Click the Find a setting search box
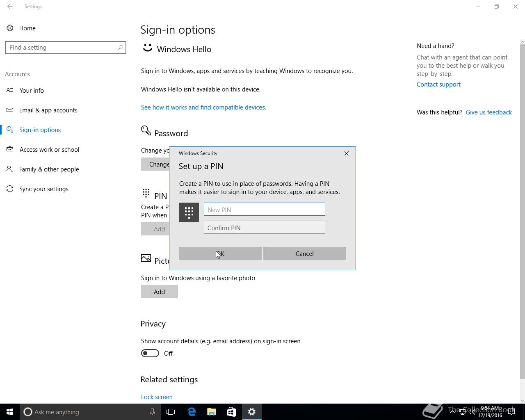The width and height of the screenshot is (525, 420). coord(66,48)
